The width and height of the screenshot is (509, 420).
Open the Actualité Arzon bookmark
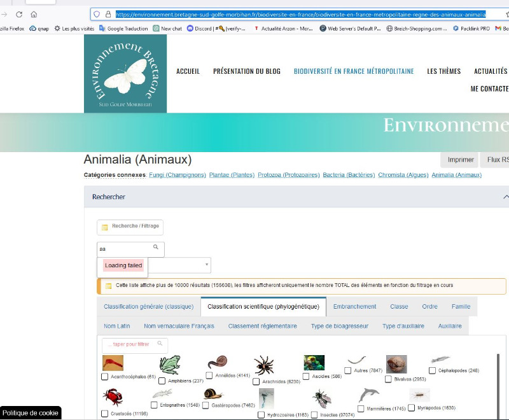(x=283, y=29)
